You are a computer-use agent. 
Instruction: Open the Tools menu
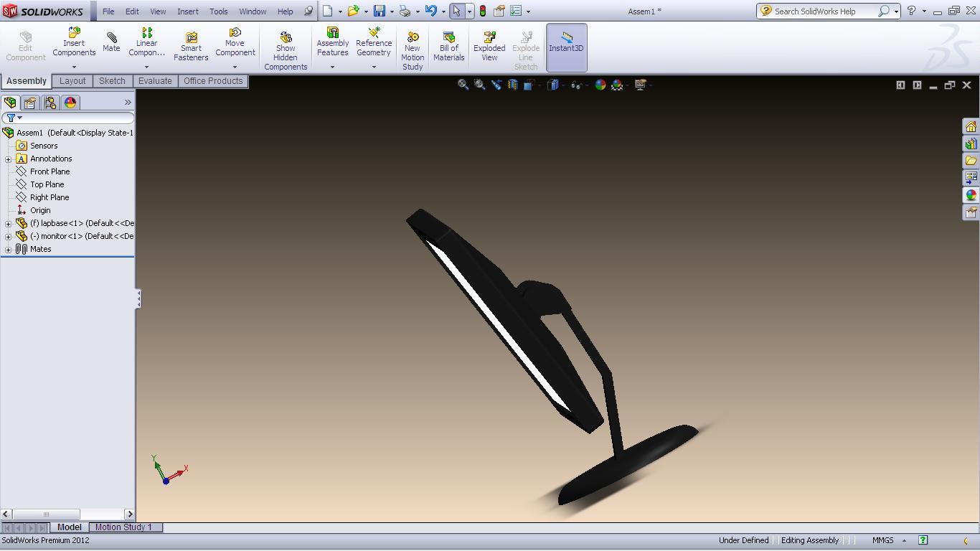pos(219,11)
